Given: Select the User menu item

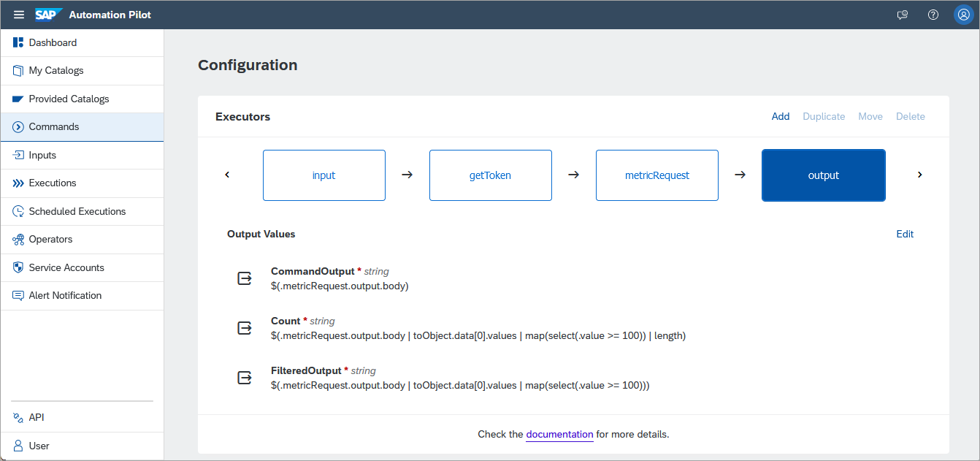Looking at the screenshot, I should (82, 446).
